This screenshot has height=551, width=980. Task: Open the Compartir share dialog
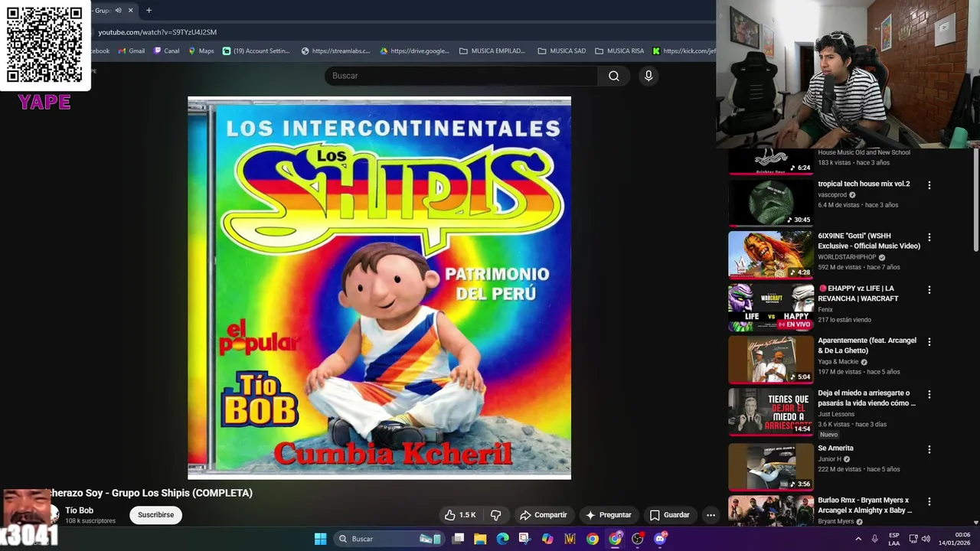543,515
